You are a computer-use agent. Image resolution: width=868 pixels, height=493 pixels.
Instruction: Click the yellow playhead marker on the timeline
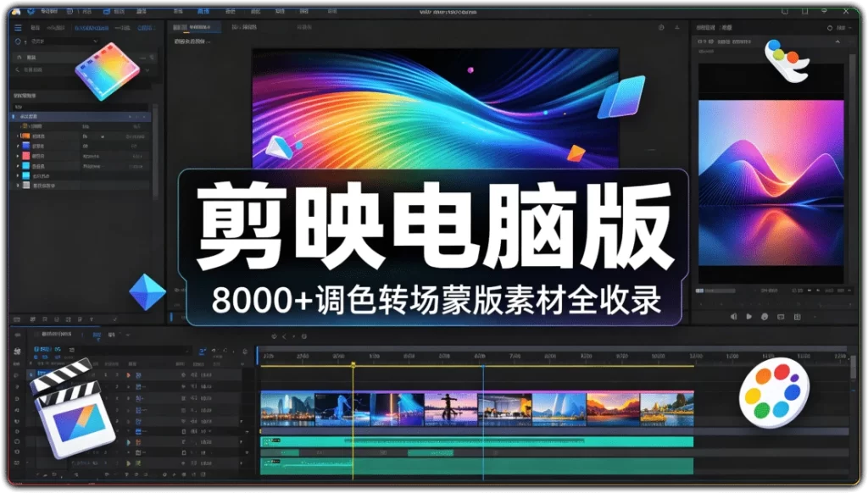click(353, 365)
